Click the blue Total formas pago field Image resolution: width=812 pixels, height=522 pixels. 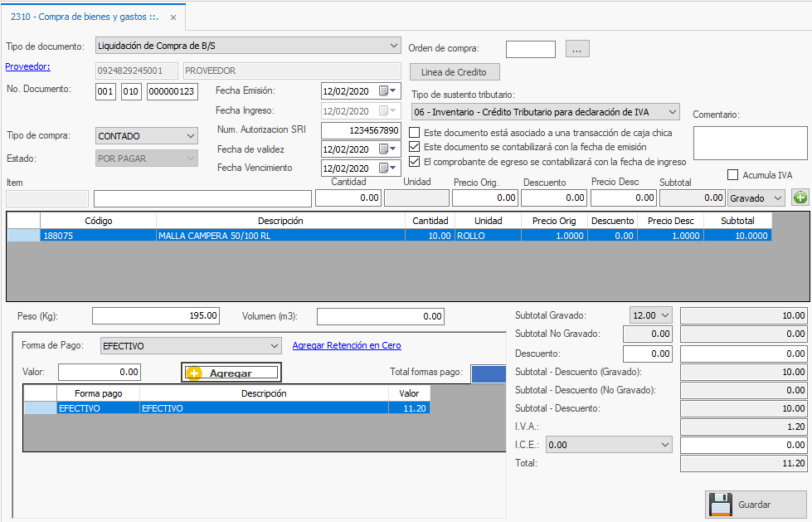488,373
